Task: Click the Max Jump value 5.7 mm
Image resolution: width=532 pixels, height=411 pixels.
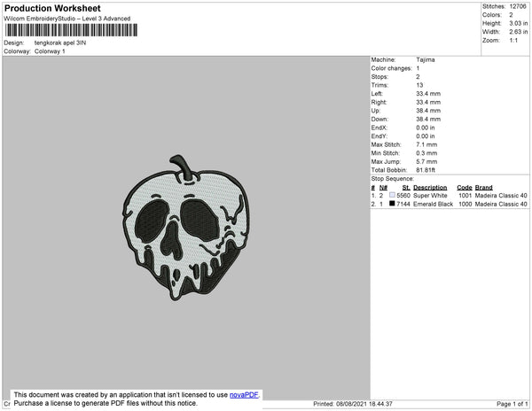Action: [426, 161]
